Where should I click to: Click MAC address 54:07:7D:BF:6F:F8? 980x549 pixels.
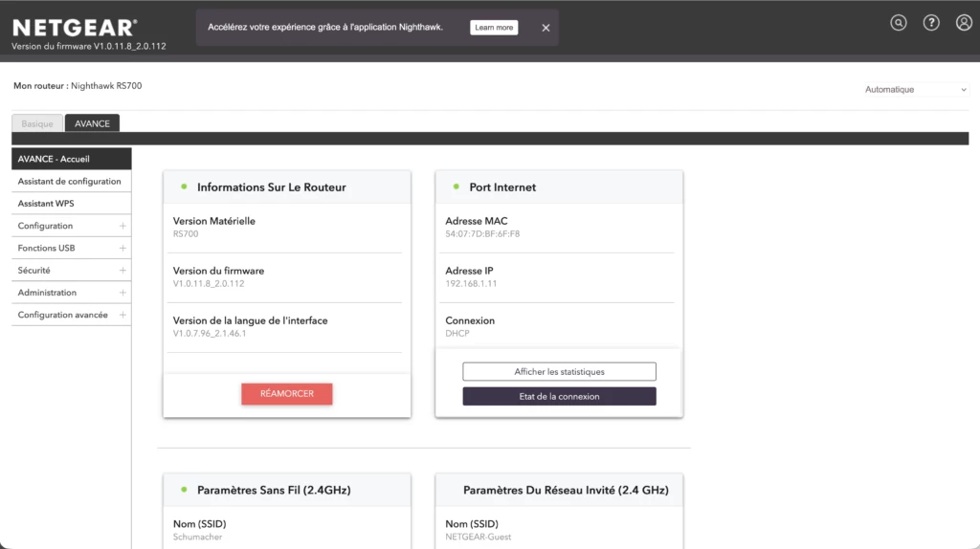click(x=482, y=233)
